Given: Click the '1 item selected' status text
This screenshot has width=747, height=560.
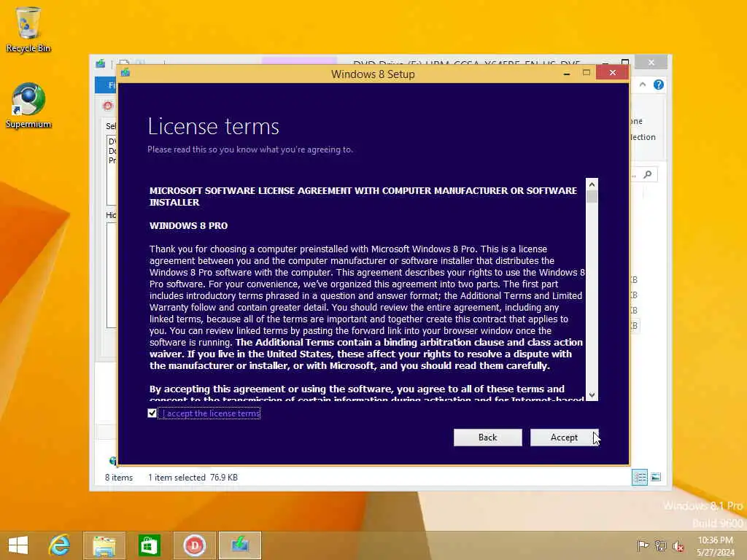Looking at the screenshot, I should pyautogui.click(x=177, y=477).
